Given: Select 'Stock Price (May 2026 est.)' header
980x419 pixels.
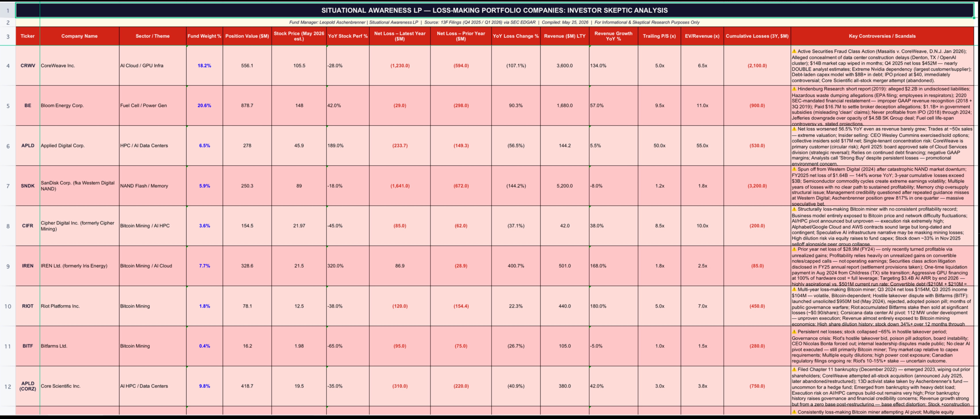Looking at the screenshot, I should [x=299, y=36].
